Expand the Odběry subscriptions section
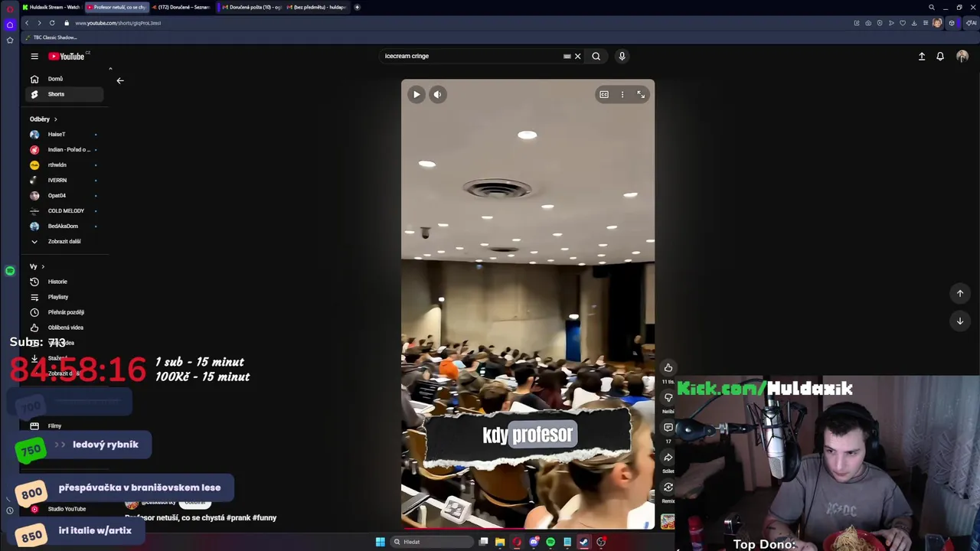Viewport: 980px width, 551px height. click(x=44, y=119)
